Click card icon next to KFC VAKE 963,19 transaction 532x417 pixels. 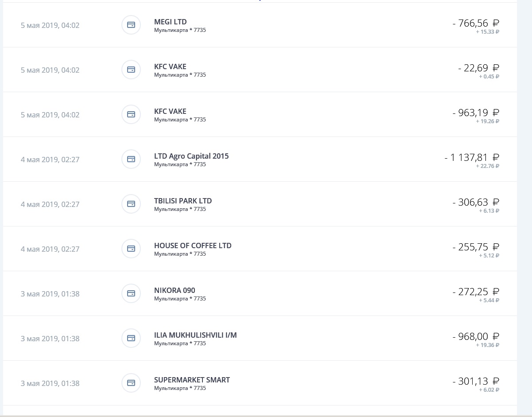point(131,114)
